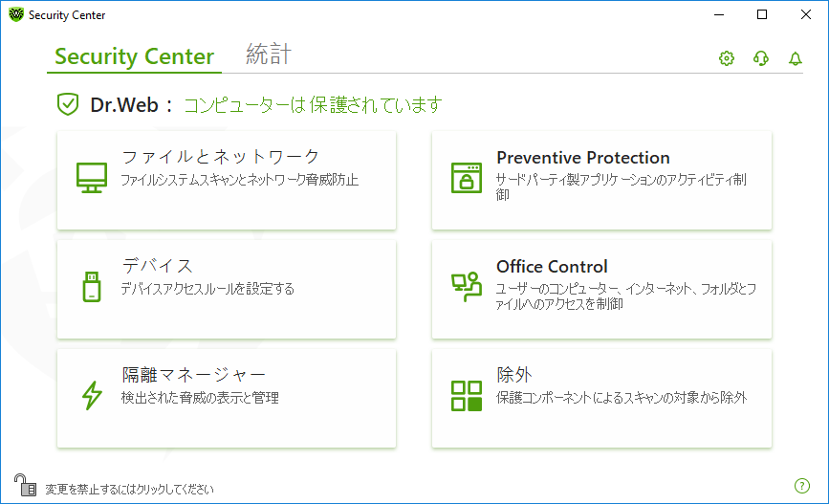
Task: Click the green shield protection status icon
Action: click(68, 104)
